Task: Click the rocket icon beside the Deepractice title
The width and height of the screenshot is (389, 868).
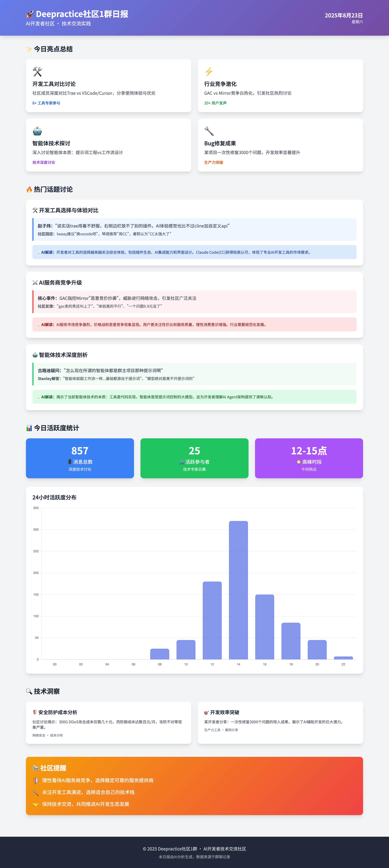Action: click(x=30, y=14)
